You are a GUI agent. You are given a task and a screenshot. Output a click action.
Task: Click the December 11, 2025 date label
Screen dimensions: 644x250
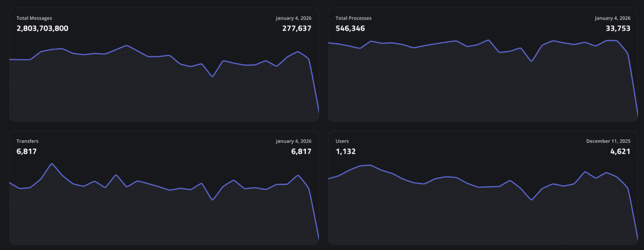(608, 141)
